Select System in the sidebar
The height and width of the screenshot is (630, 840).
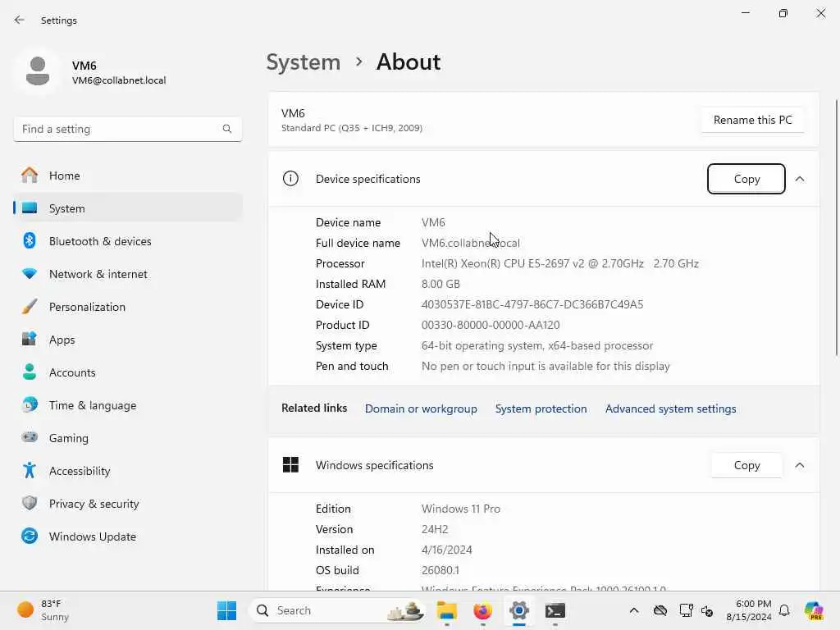127,208
